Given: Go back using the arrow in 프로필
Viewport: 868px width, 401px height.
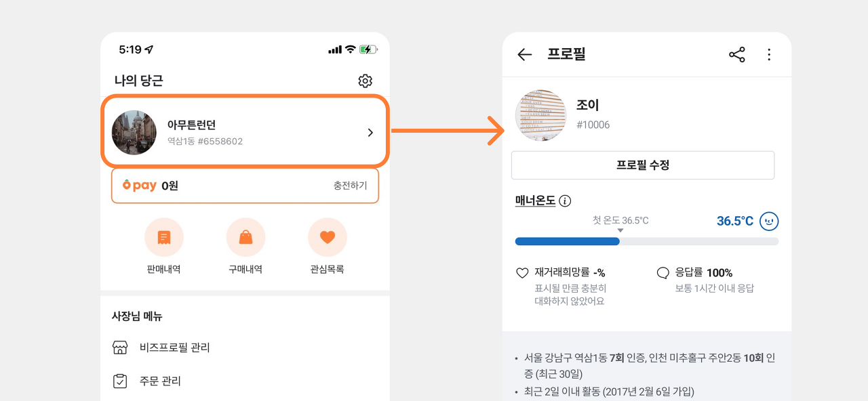Looking at the screenshot, I should 524,55.
